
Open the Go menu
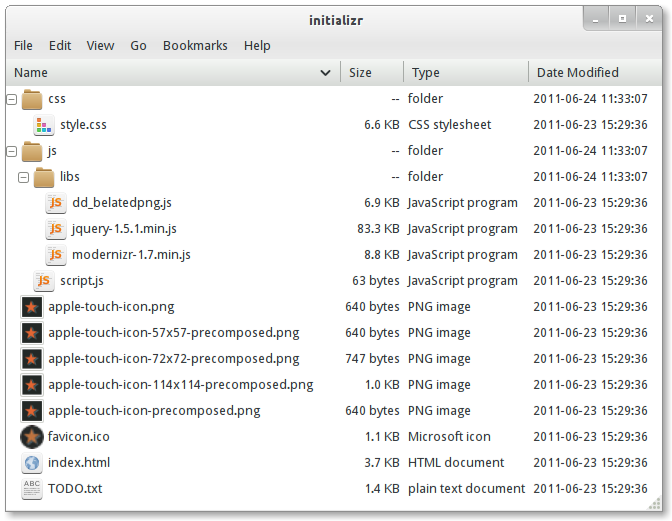click(138, 45)
